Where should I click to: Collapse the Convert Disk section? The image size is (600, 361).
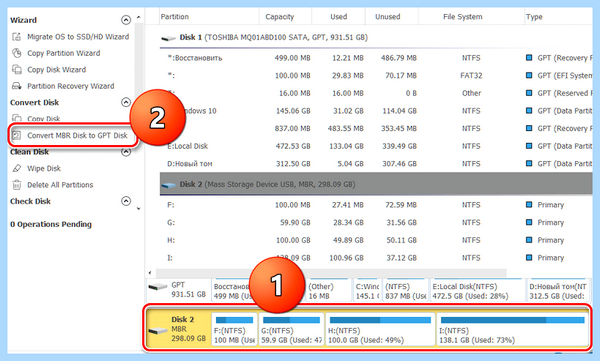tap(126, 102)
